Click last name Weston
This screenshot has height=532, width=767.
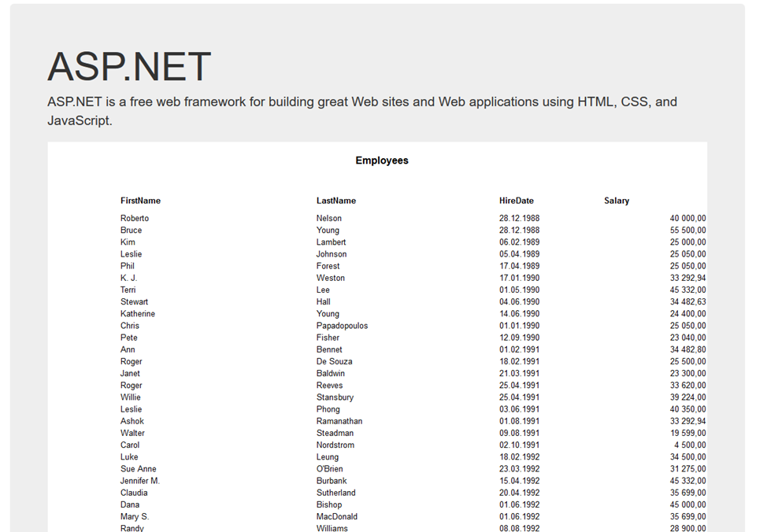pos(330,278)
